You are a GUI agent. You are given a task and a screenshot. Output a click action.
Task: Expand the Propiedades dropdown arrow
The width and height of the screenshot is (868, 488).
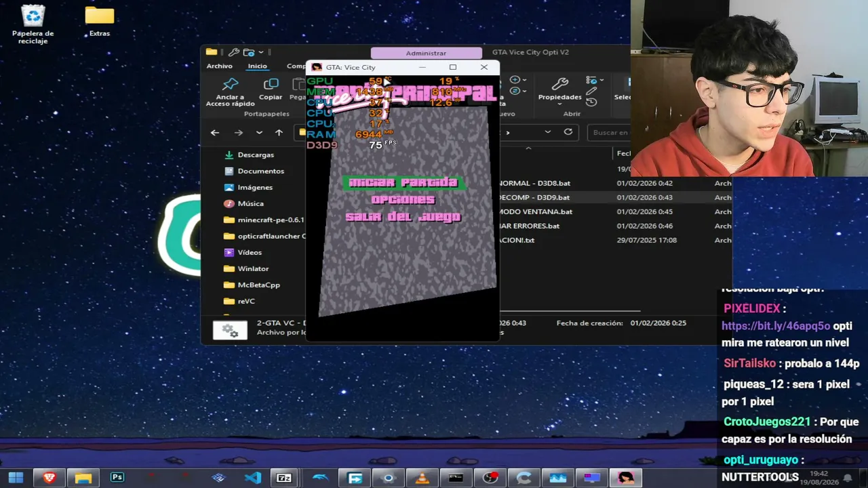coord(560,104)
